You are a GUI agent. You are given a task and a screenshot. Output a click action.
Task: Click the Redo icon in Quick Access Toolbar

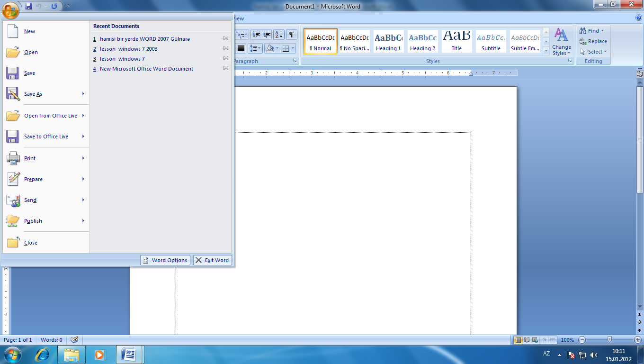pyautogui.click(x=54, y=6)
